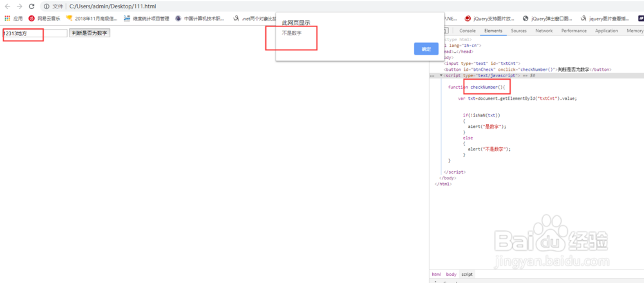
Task: Open the 2018年11月高级信 bookmark
Action: [x=91, y=19]
